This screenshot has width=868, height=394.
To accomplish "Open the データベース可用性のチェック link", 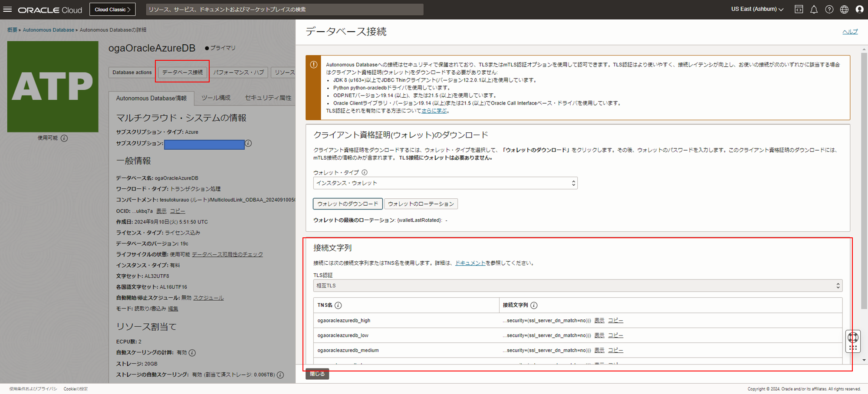I will (227, 254).
